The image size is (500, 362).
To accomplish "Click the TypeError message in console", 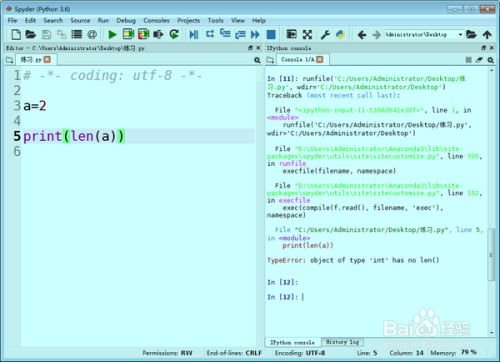I will click(353, 260).
